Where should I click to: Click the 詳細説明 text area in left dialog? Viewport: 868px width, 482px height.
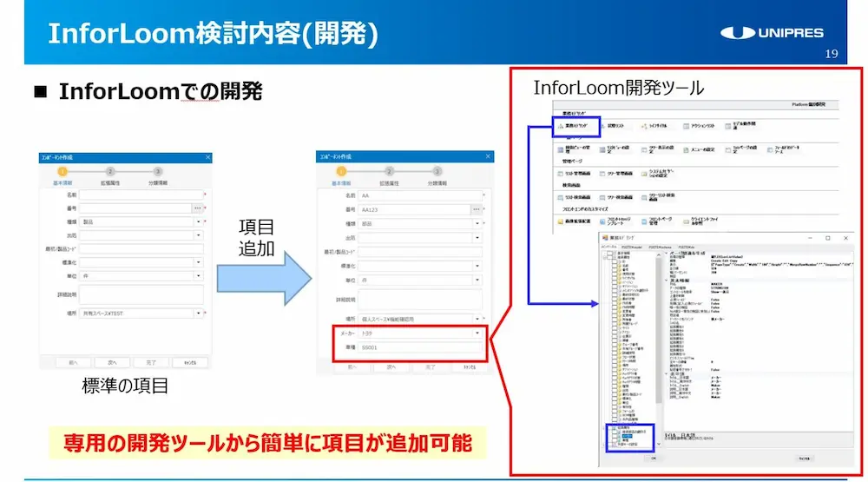pyautogui.click(x=141, y=294)
